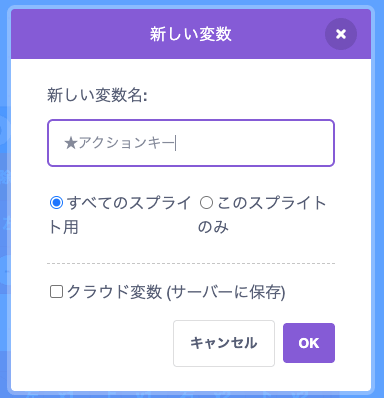384x398 pixels.
Task: Click the 新しい変数 title text
Action: coord(191,34)
